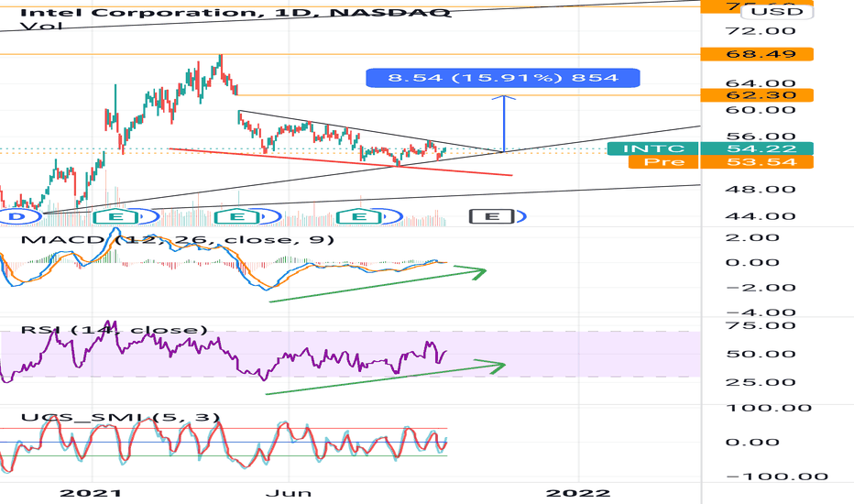Click the Pre 53.54 pre-market price label
This screenshot has width=854, height=504.
pos(720,162)
